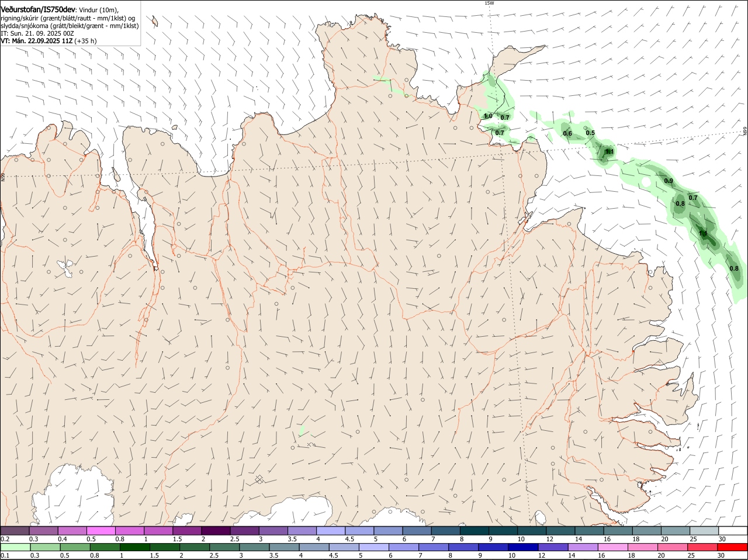
Task: Pick the magenta swatch labeled 1 in upper legend
Action: click(x=158, y=531)
